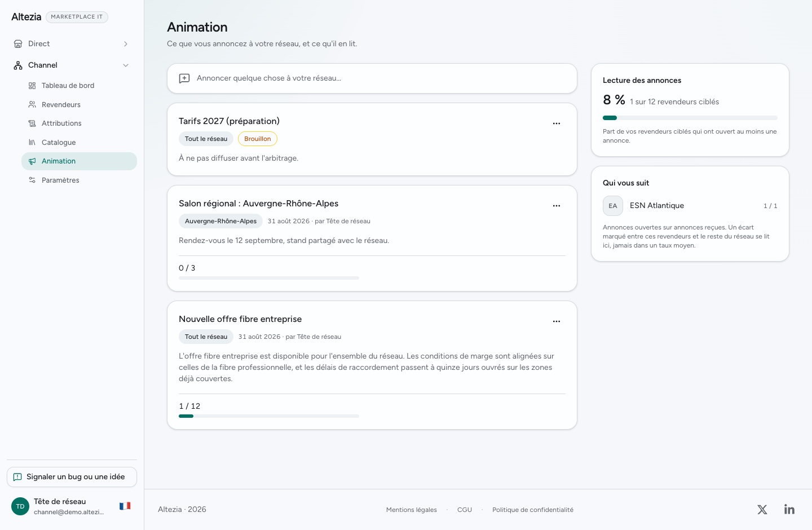Click the Altezia logo text
The width and height of the screenshot is (812, 530).
click(27, 17)
